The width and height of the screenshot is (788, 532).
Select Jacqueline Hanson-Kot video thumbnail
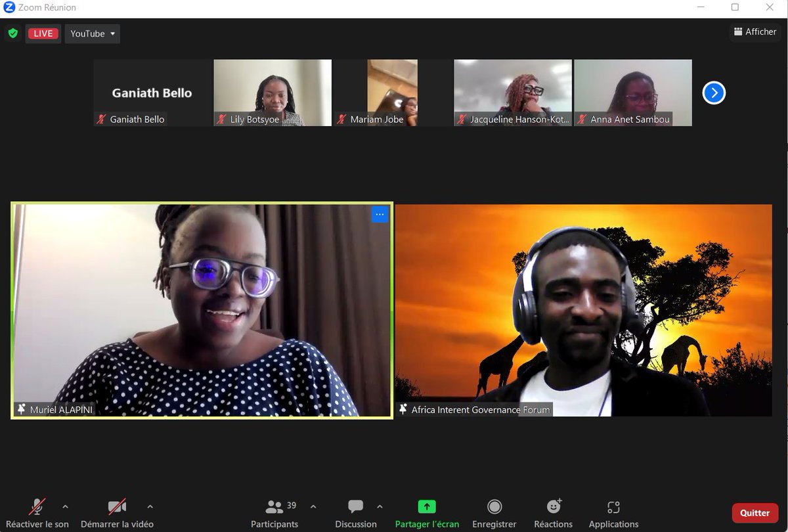(513, 93)
